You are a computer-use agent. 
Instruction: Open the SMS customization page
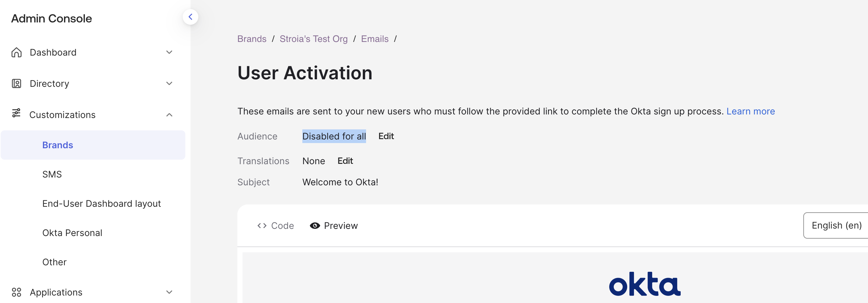(x=52, y=174)
